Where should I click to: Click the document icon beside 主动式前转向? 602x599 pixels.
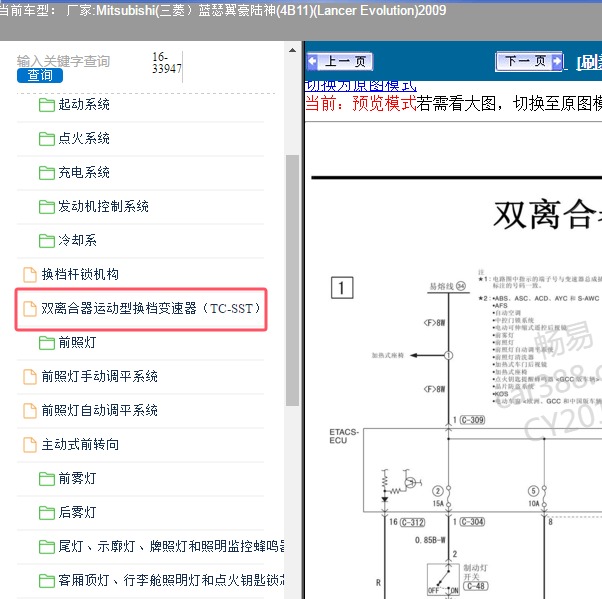[x=30, y=445]
